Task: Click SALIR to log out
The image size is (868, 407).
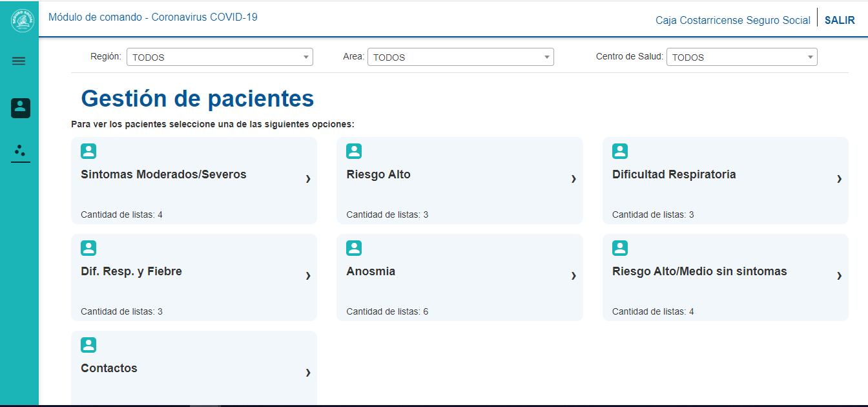Action: (x=840, y=20)
